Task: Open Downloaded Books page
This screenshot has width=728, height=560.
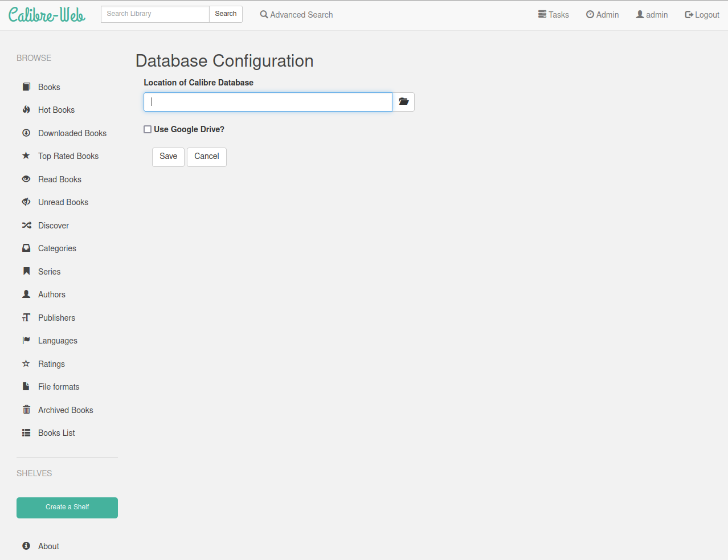Action: [72, 133]
